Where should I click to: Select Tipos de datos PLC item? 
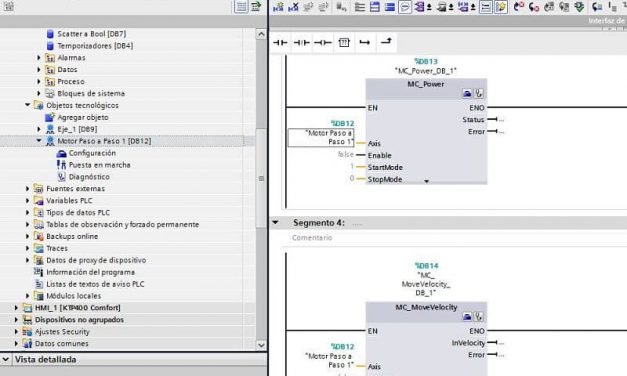[78, 212]
